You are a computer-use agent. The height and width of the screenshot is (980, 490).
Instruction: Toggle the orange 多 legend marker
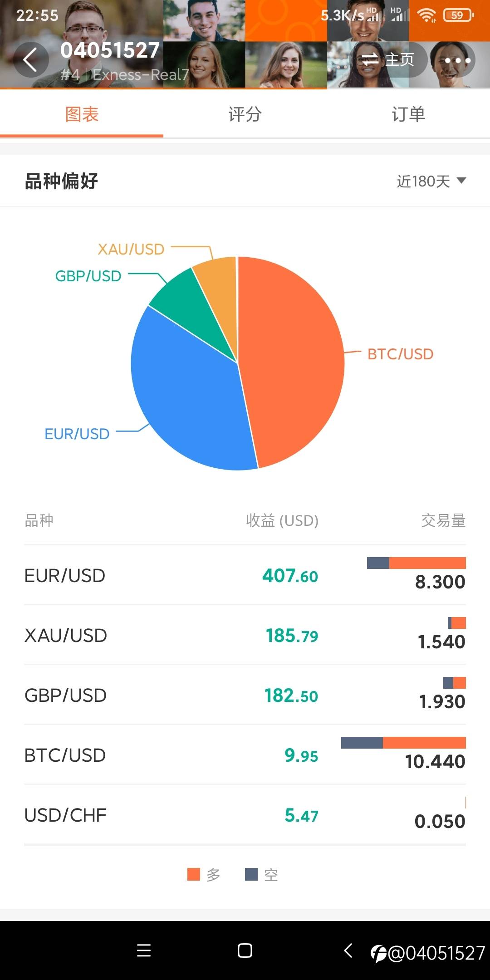coord(194,874)
